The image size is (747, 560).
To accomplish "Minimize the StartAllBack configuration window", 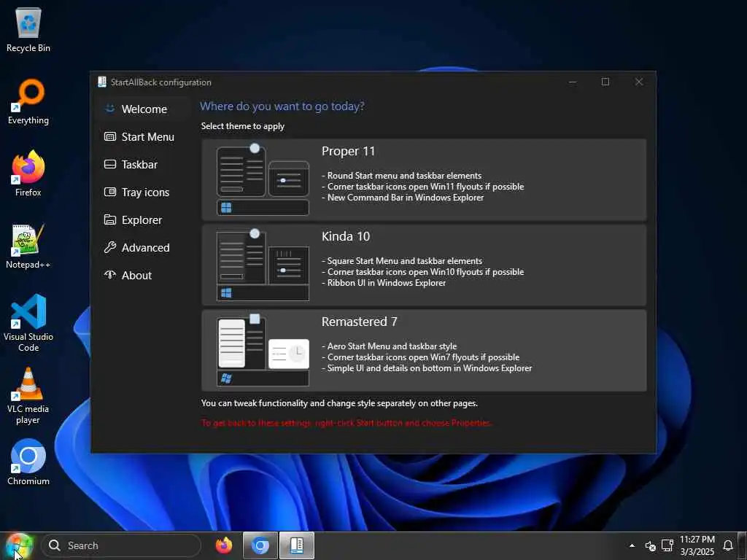I will point(573,82).
